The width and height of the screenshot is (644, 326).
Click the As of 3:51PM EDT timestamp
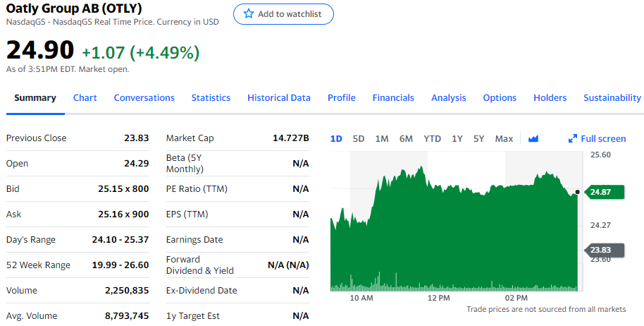coord(68,69)
